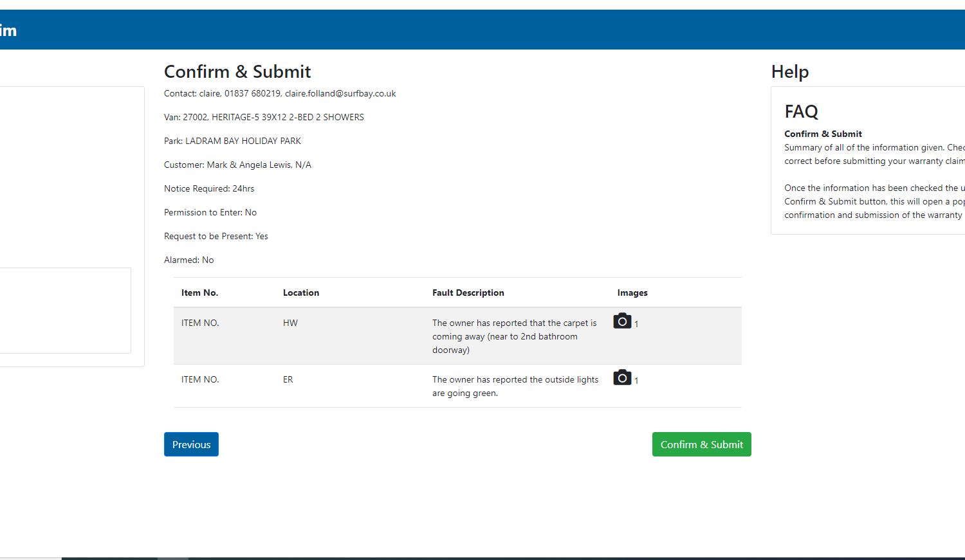Click the LADRAM BAY HOLIDAY PARK line
This screenshot has width=965, height=560.
click(232, 141)
